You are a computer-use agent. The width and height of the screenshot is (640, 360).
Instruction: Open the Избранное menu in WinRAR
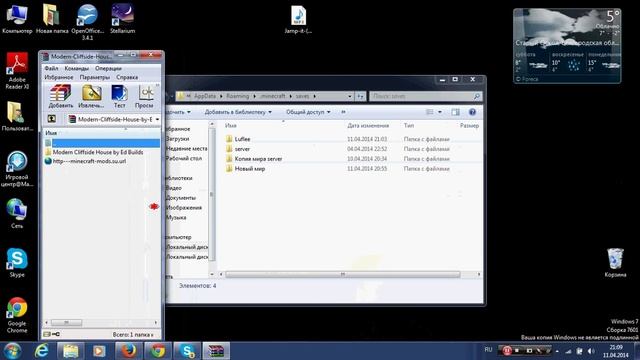(x=59, y=77)
